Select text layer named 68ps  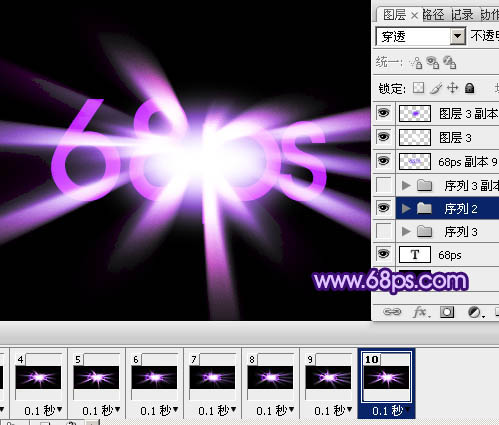point(450,255)
